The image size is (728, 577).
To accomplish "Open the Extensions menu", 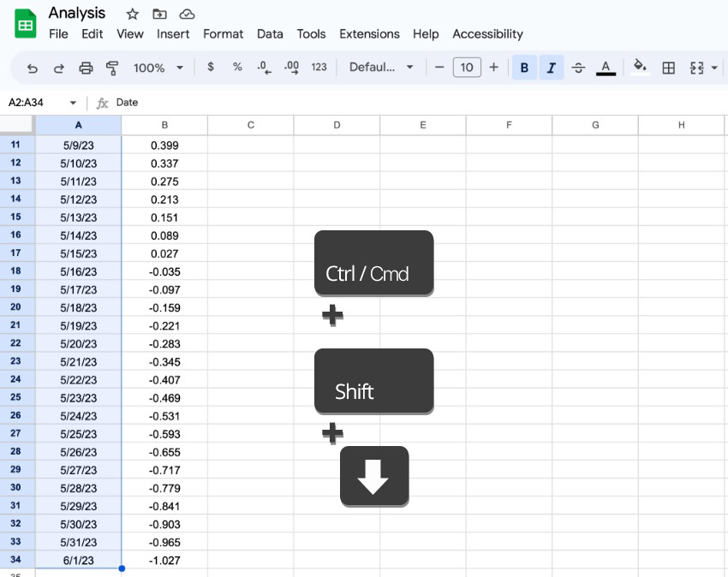I will 369,34.
